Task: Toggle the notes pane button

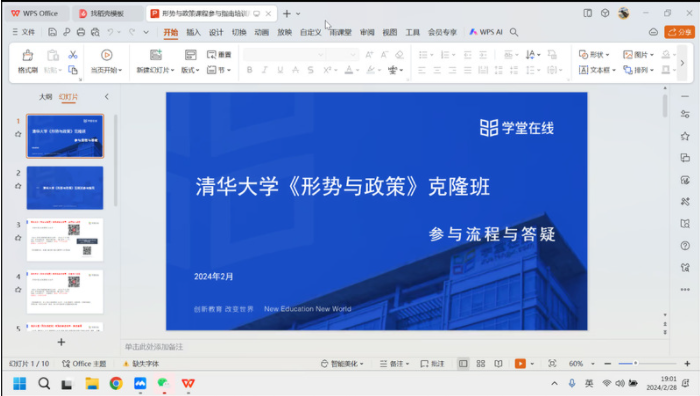Action: click(394, 364)
